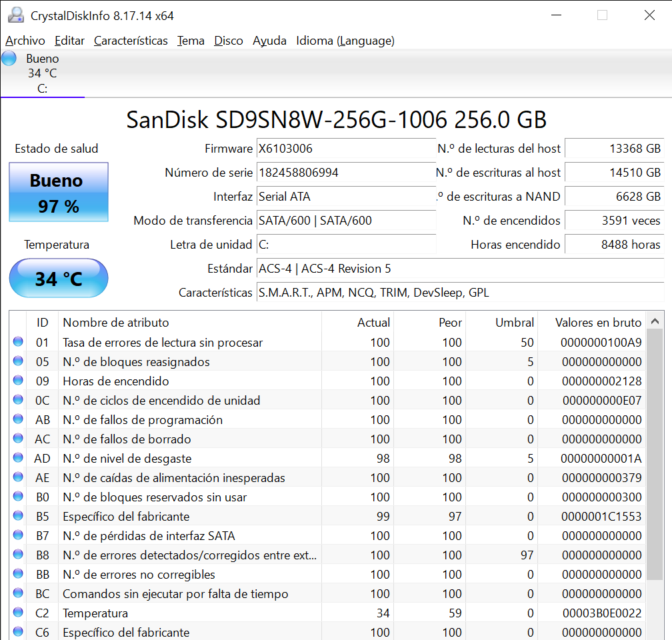
Task: Select row N.º de caídas de alimentación inesperadas
Action: (x=327, y=477)
